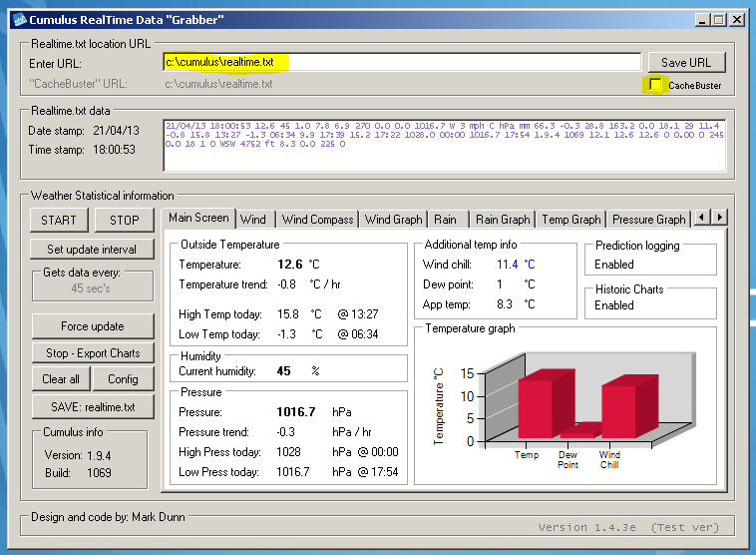756x555 pixels.
Task: Switch to the Wind tab
Action: [253, 220]
